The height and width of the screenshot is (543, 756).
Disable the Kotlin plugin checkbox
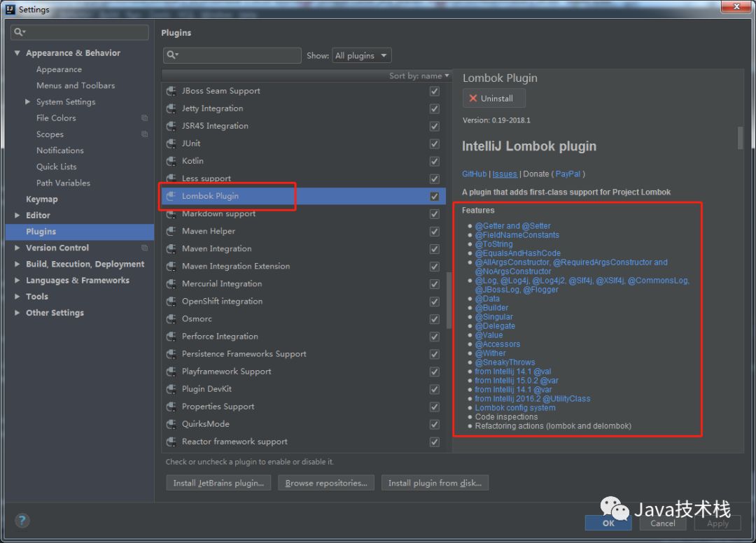tap(435, 162)
